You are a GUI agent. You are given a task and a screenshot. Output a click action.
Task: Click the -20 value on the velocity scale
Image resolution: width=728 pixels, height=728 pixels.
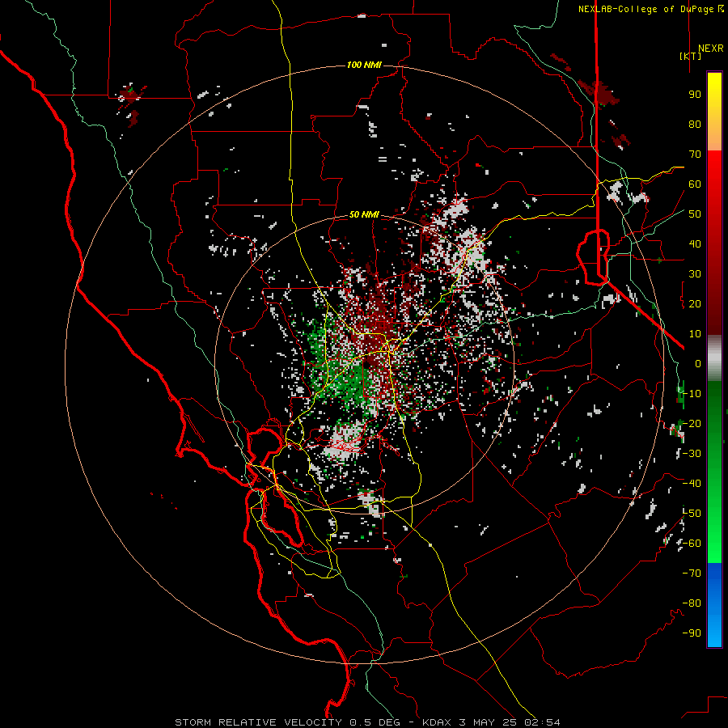[692, 424]
